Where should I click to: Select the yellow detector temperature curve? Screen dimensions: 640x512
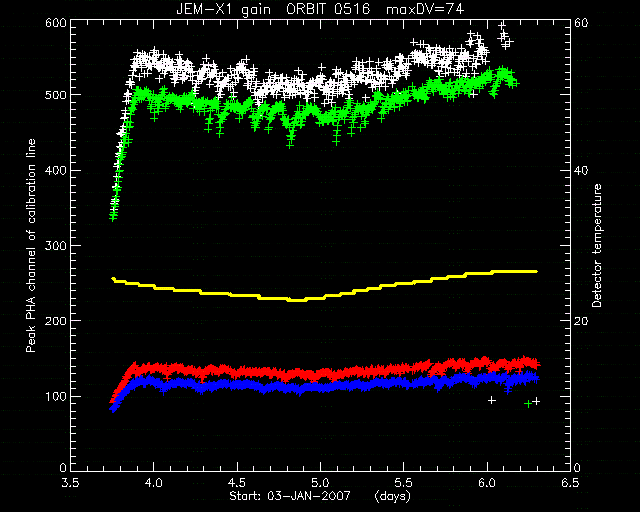(324, 286)
